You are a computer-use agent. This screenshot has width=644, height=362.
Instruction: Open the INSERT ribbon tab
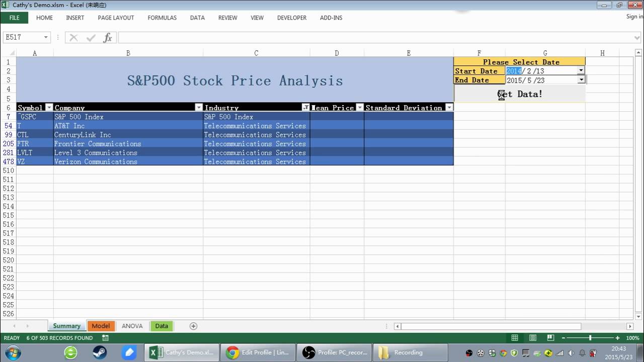click(75, 18)
